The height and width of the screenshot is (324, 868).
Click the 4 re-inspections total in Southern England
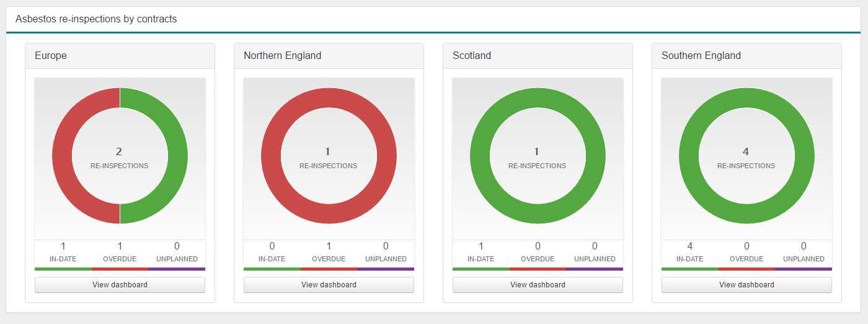point(746,151)
